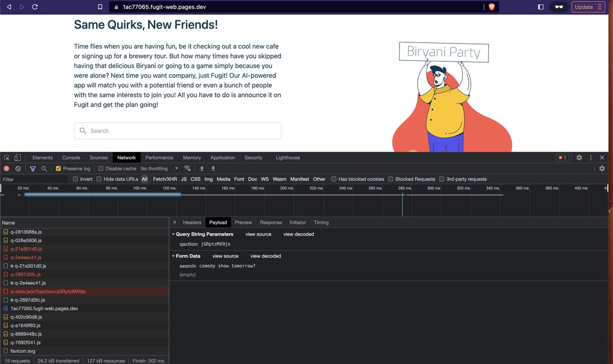Image resolution: width=613 pixels, height=364 pixels.
Task: Check the 3rd-party requests checkbox
Action: [x=442, y=179]
